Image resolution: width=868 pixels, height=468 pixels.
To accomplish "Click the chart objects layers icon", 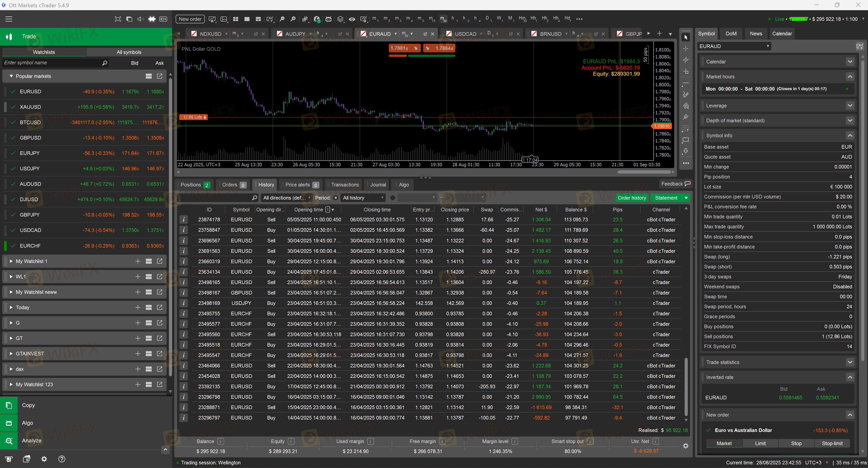I will (x=340, y=19).
